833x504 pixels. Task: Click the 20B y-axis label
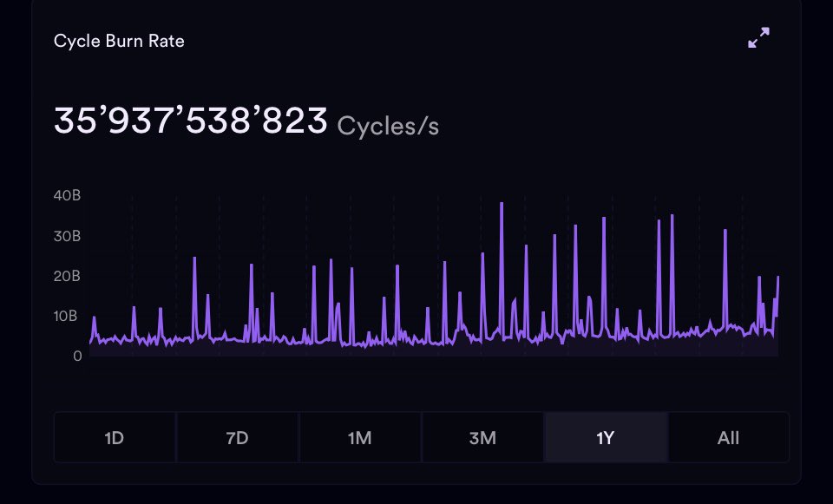coord(67,276)
